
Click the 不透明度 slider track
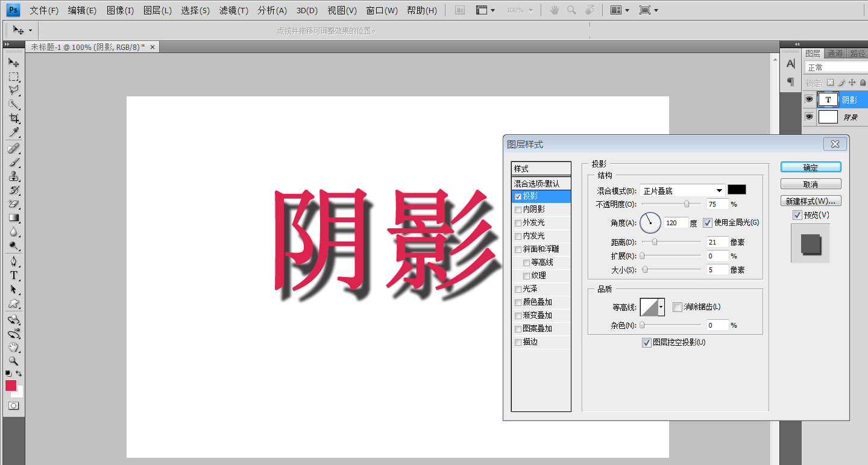pos(671,204)
